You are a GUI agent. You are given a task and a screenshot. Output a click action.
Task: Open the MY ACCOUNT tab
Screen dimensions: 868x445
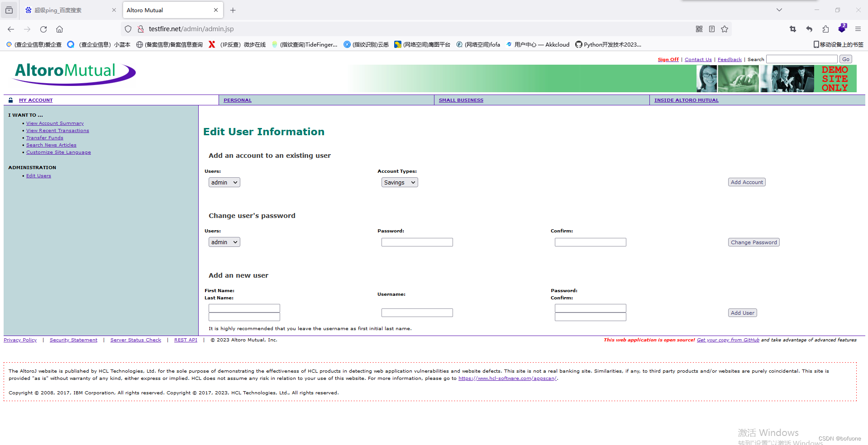pyautogui.click(x=36, y=100)
